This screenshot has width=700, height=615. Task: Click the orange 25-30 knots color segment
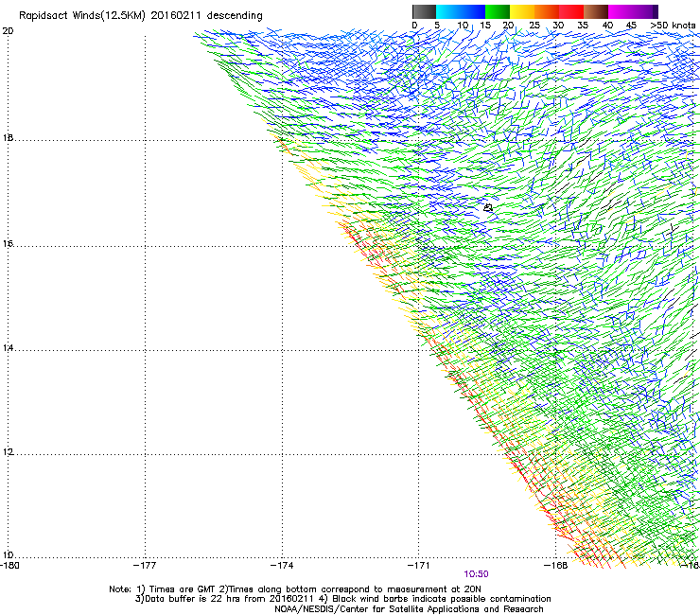[547, 11]
